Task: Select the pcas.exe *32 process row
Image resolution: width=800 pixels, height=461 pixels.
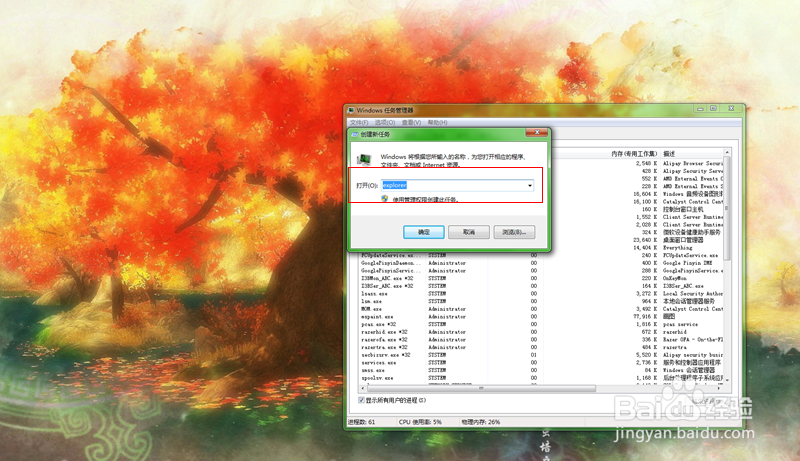Action: point(541,324)
